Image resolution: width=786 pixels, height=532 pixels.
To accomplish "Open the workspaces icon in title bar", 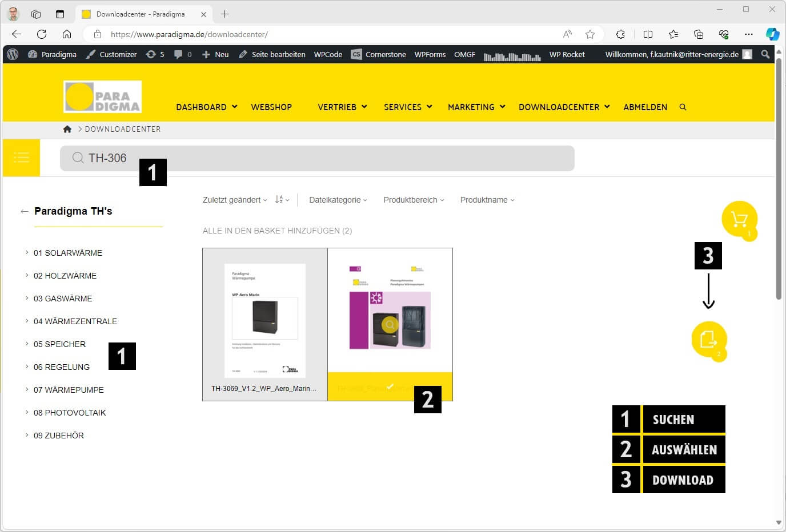I will pos(36,14).
